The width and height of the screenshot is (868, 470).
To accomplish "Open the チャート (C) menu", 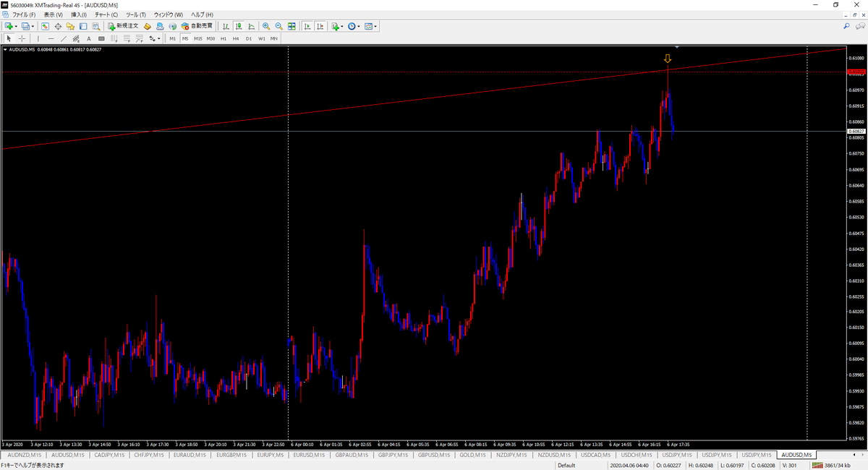I will coord(106,14).
